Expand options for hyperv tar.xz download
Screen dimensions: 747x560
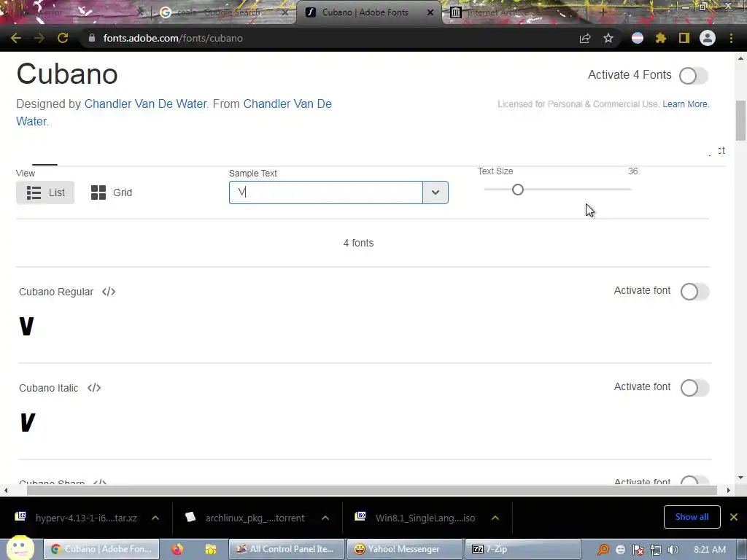[155, 518]
